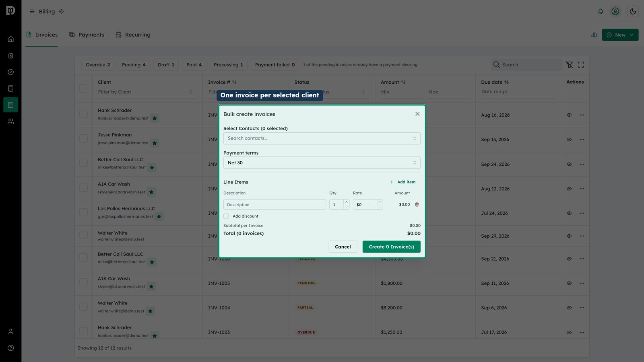Focus the line item Description field
Viewport: 644px width, 362px height.
pos(275,205)
